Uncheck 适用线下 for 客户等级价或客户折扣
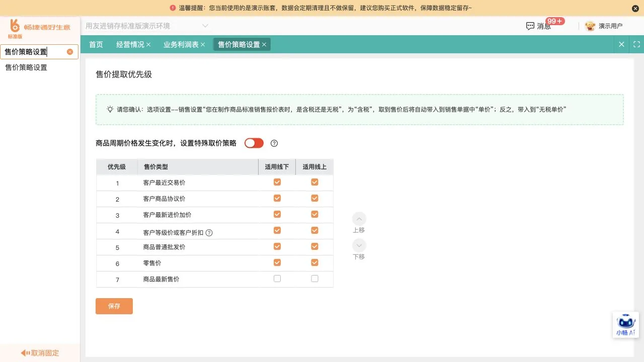The width and height of the screenshot is (644, 362). point(277,230)
